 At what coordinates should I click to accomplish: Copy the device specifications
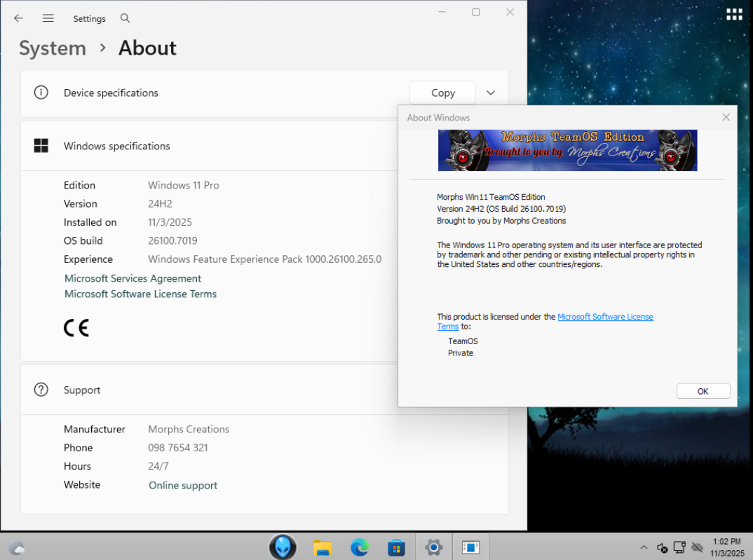coord(442,93)
